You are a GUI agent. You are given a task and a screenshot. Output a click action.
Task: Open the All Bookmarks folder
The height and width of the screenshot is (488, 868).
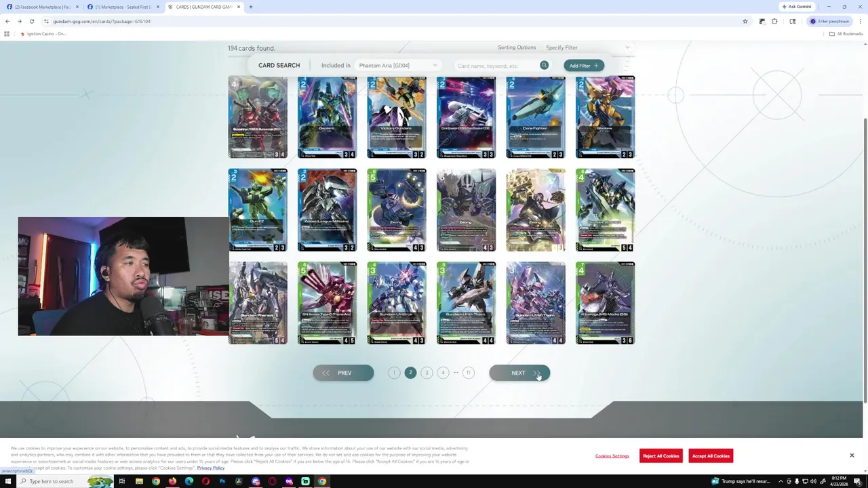[x=846, y=34]
